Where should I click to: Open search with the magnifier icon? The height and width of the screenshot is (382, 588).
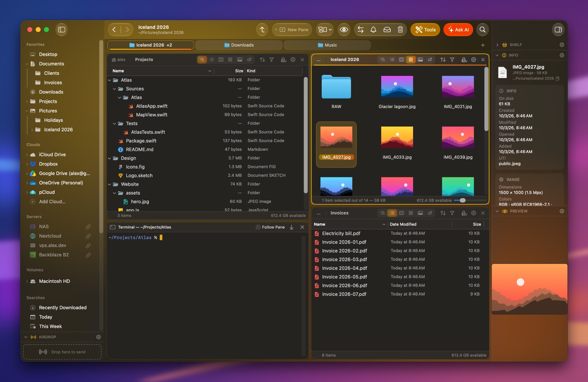coord(483,30)
